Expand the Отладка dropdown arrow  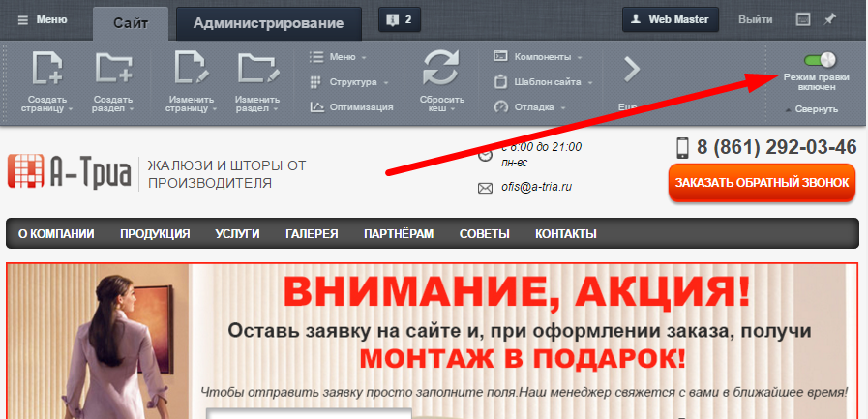563,108
